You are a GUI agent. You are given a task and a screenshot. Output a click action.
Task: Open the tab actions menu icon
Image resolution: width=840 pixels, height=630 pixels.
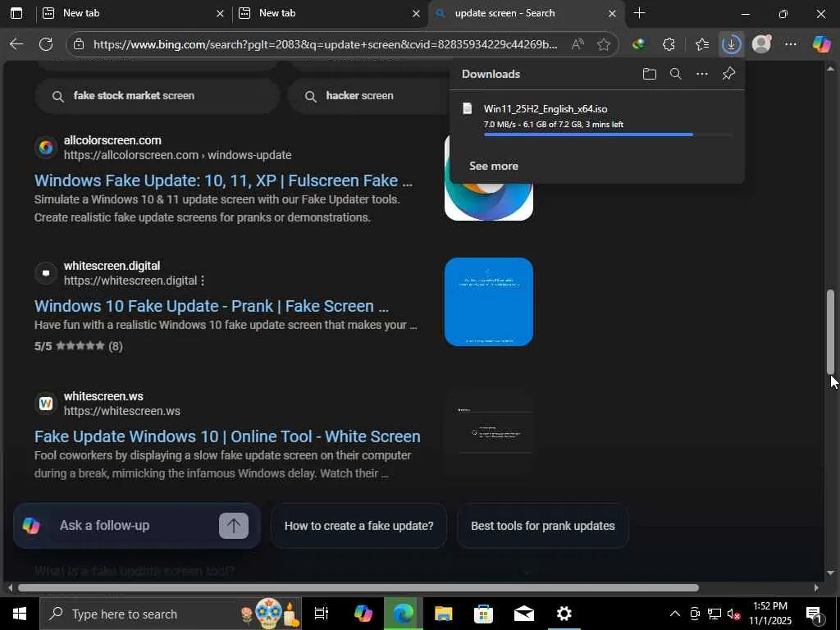16,13
